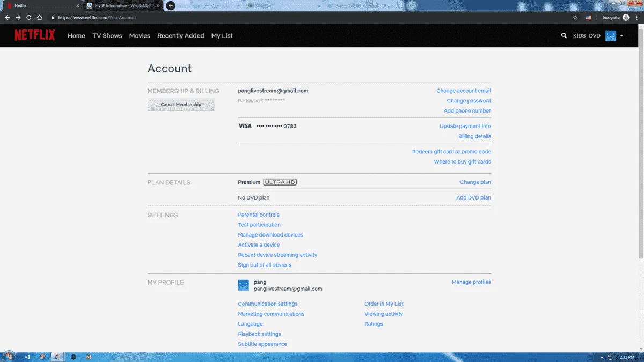
Task: Open the Windows Start button
Action: tap(9, 357)
